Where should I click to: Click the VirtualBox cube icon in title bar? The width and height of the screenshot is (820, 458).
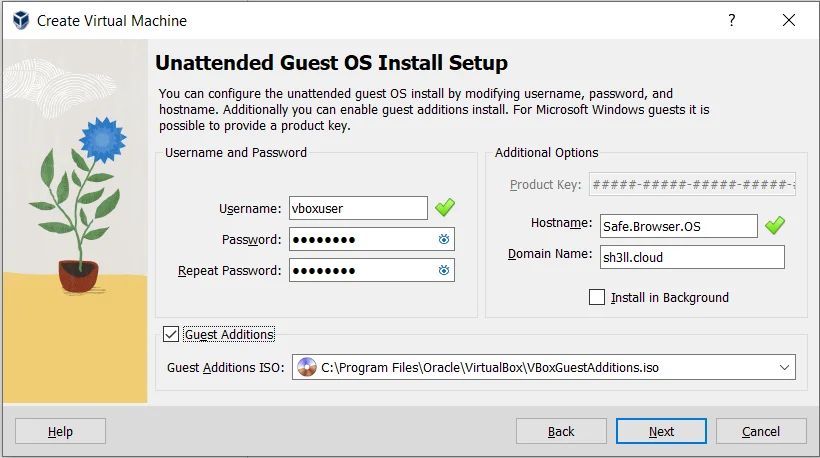tap(21, 20)
